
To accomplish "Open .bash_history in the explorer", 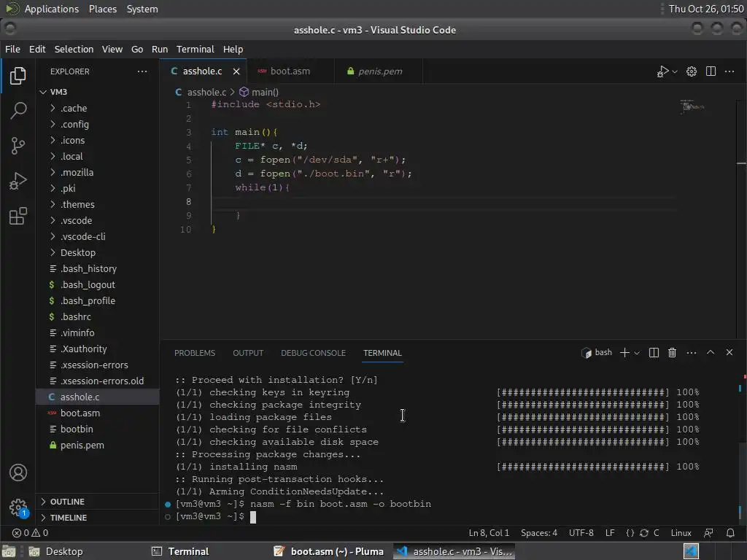I will (97, 268).
